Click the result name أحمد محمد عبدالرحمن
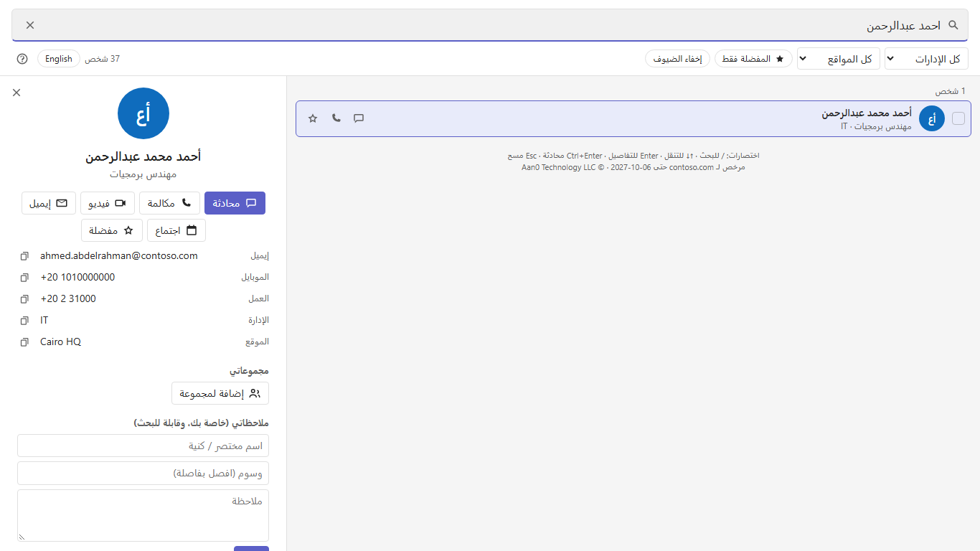The width and height of the screenshot is (980, 551). pyautogui.click(x=867, y=113)
